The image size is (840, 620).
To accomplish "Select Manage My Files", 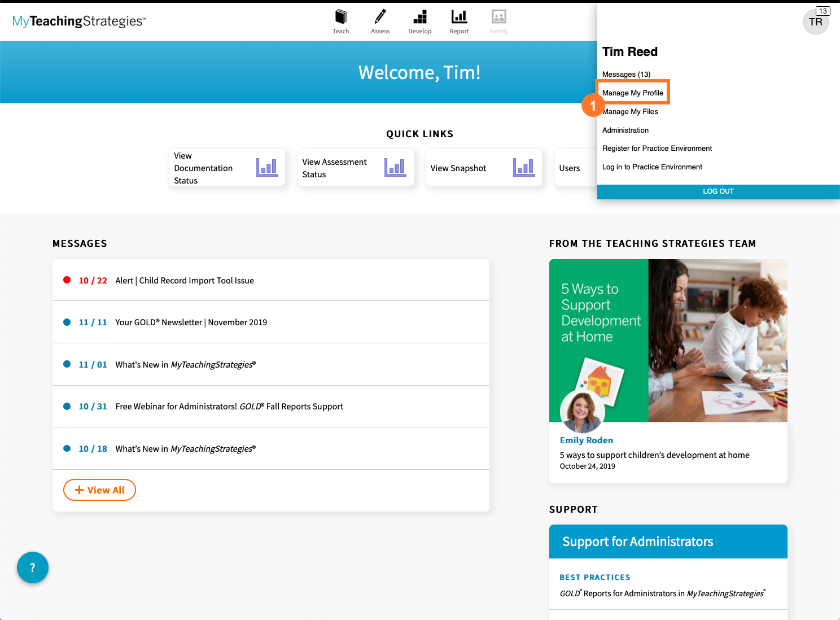I will click(630, 111).
